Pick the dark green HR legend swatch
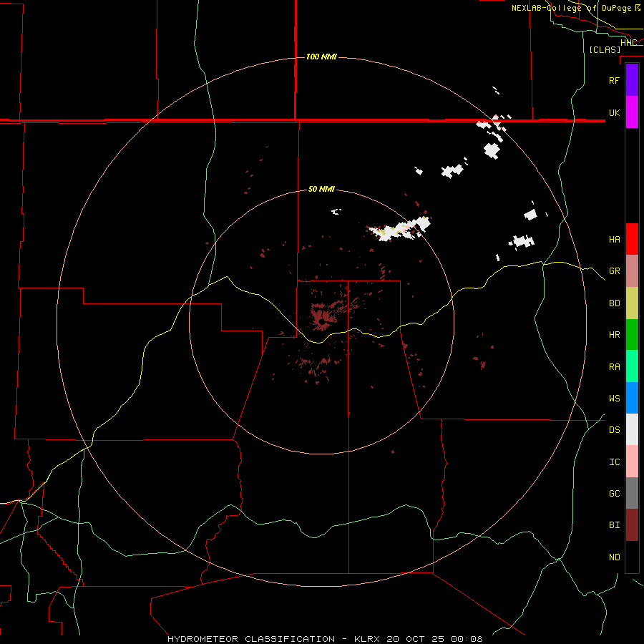The width and height of the screenshot is (644, 644). [632, 335]
